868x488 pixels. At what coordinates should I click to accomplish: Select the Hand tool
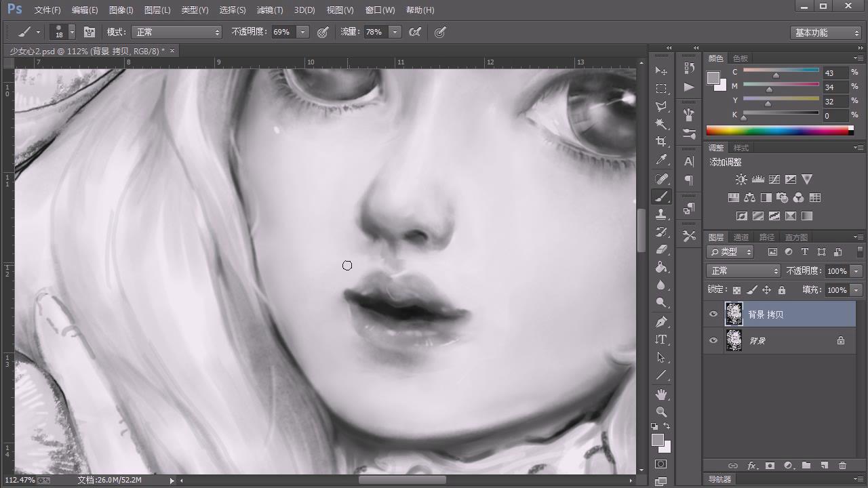pos(661,394)
